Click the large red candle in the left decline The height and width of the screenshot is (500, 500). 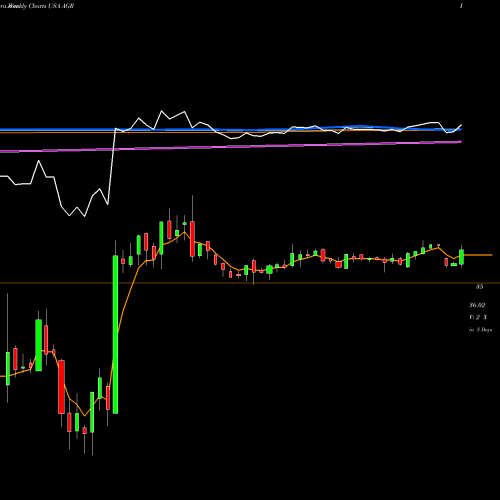(x=61, y=387)
